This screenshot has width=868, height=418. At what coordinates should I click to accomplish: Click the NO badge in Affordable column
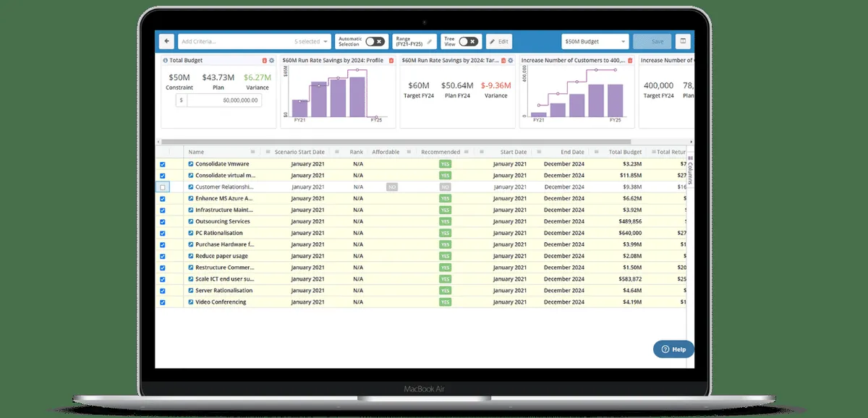[392, 187]
